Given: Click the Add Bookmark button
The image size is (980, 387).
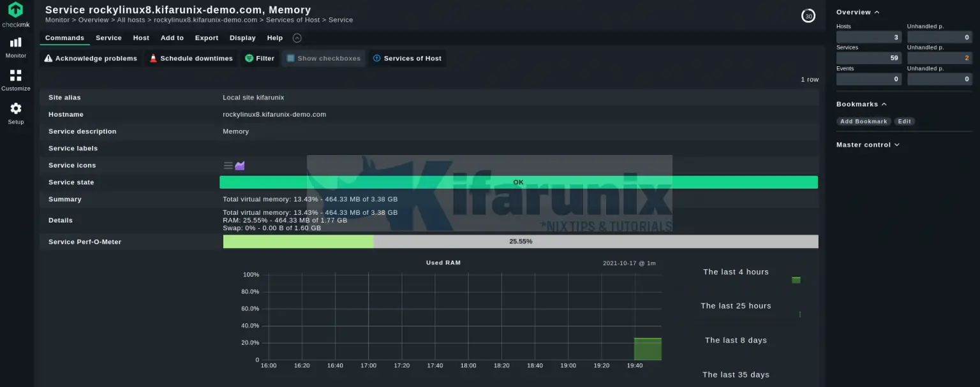Looking at the screenshot, I should 863,121.
